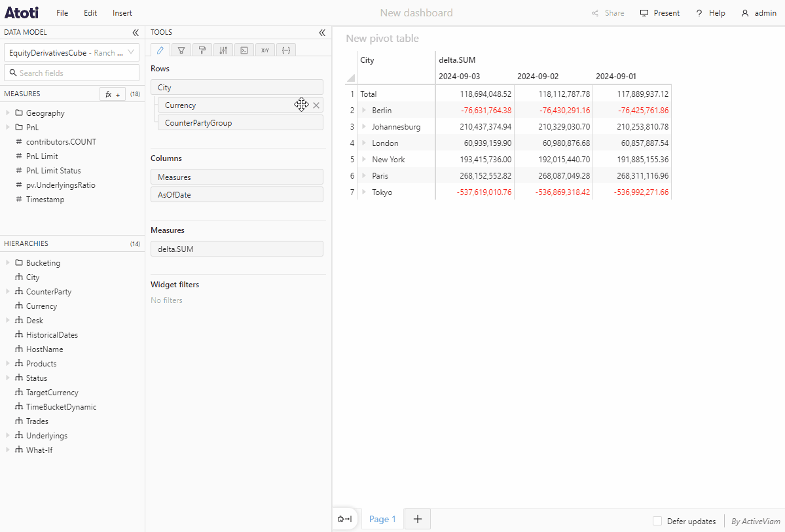
Task: Open the admin user menu
Action: click(759, 13)
